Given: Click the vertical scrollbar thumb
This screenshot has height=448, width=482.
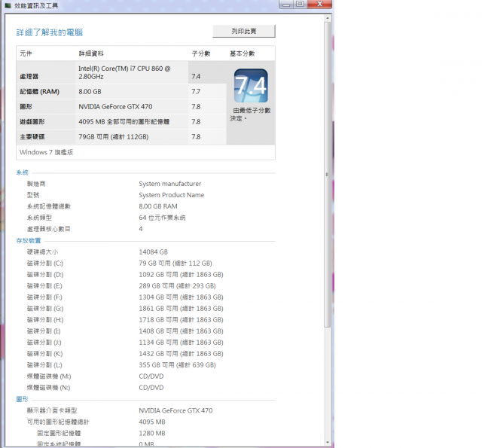Looking at the screenshot, I should [x=328, y=174].
